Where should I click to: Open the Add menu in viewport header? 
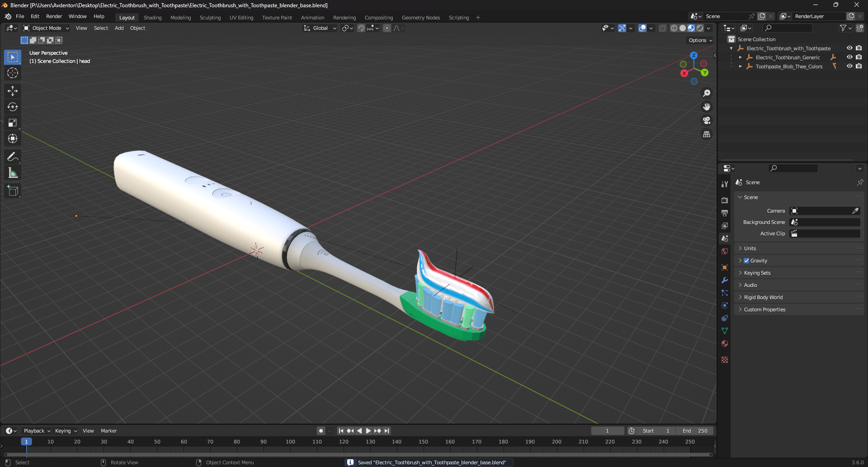pyautogui.click(x=119, y=28)
